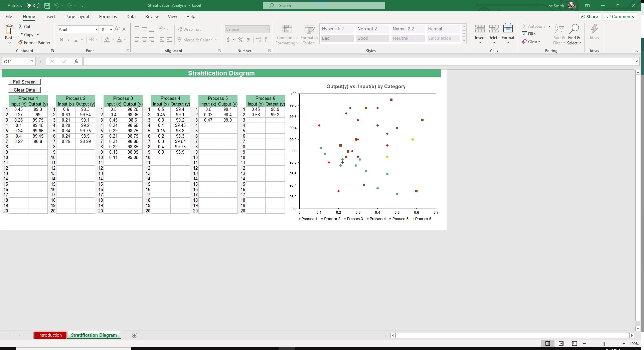Click the fill color bucket

107,40
